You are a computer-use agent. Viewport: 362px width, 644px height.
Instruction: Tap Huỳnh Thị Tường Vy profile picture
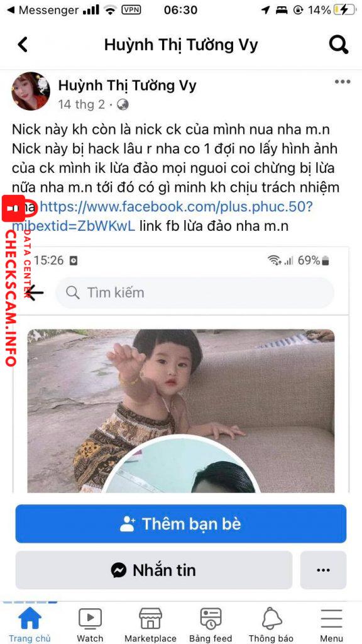[x=30, y=91]
